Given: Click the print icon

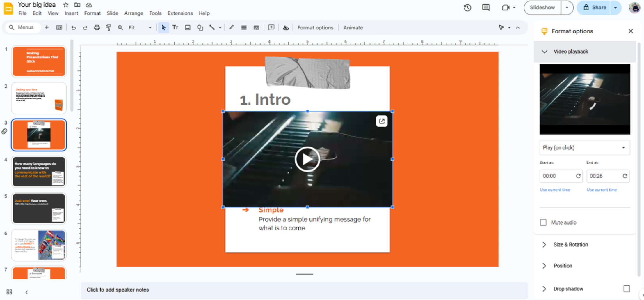Looking at the screenshot, I should tap(97, 28).
